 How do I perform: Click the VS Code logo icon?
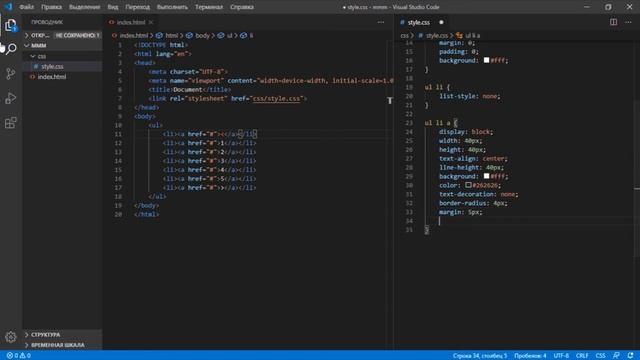pos(8,7)
